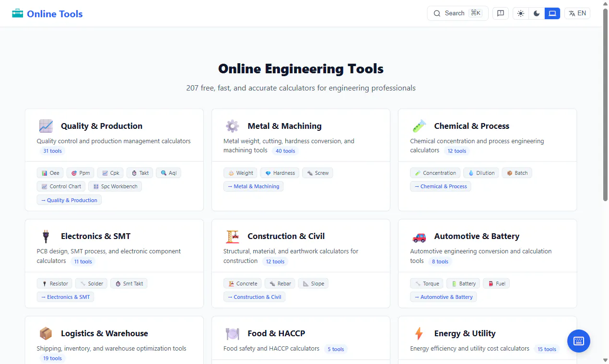Open the Aql tool chip

[168, 173]
